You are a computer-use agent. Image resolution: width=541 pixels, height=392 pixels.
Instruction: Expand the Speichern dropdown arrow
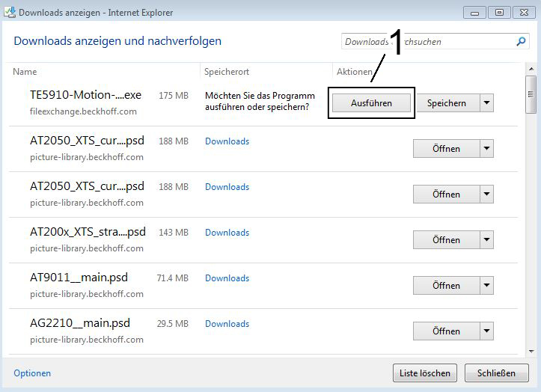coord(487,102)
